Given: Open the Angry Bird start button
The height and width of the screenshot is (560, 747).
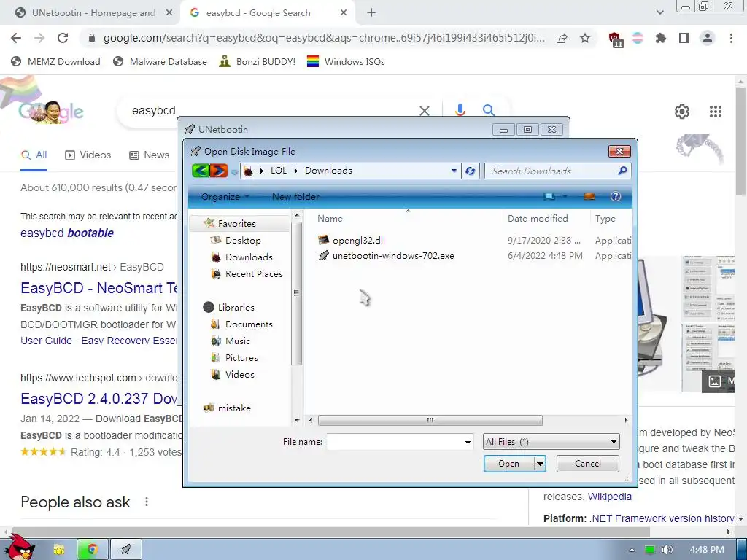Looking at the screenshot, I should click(20, 547).
